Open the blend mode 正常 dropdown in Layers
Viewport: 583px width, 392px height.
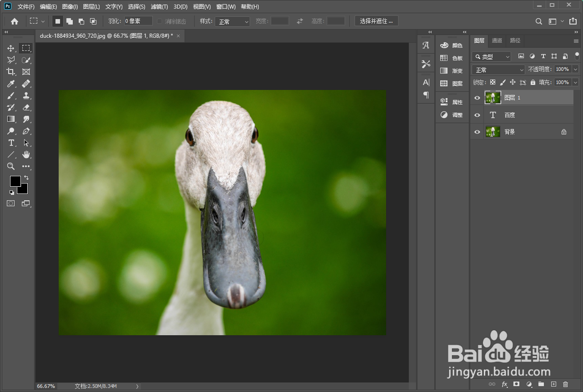point(499,69)
